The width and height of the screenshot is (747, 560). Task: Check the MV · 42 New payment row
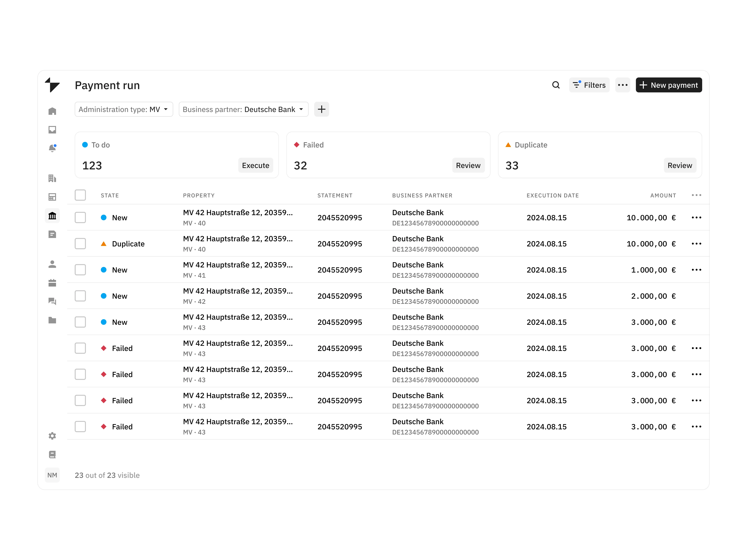(x=80, y=296)
